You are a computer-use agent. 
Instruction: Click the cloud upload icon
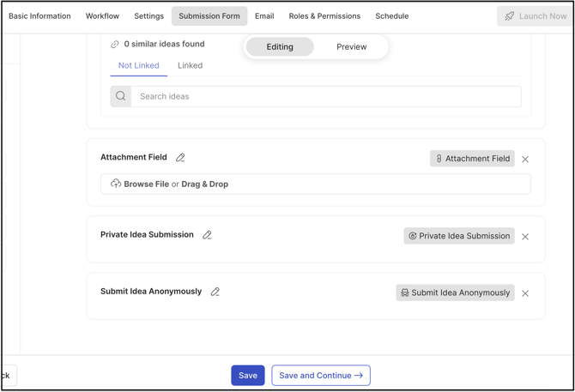pyautogui.click(x=116, y=184)
